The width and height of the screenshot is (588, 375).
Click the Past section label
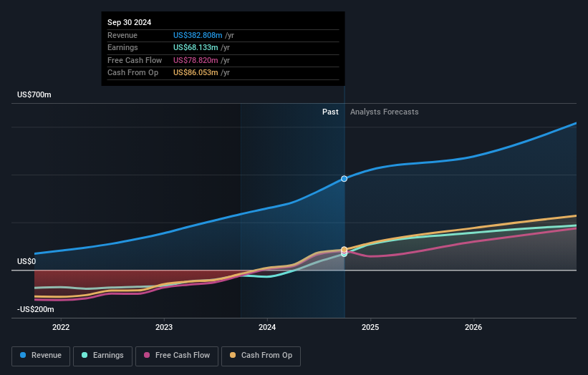click(330, 112)
